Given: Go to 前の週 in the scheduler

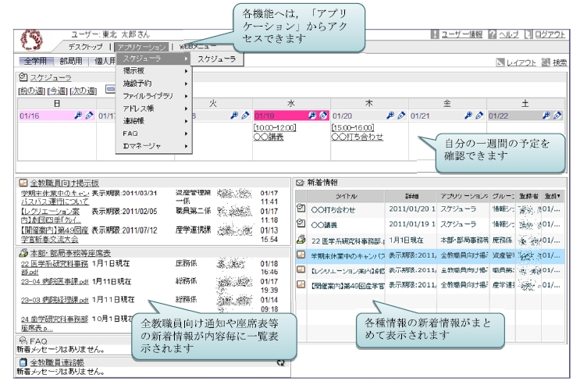Looking at the screenshot, I should (x=31, y=91).
